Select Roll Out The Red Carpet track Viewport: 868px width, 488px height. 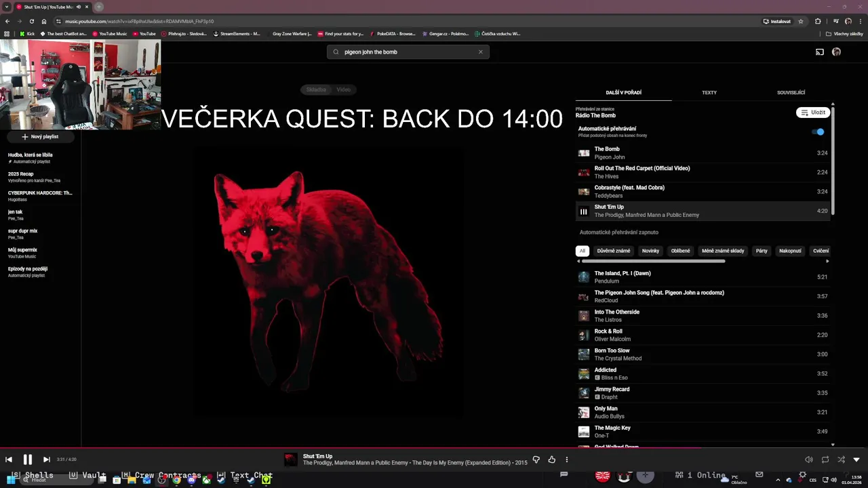pos(703,172)
